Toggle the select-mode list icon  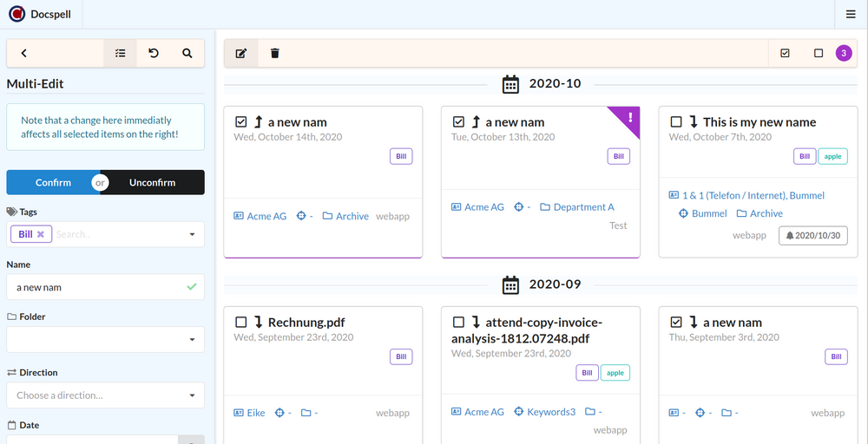(x=121, y=53)
